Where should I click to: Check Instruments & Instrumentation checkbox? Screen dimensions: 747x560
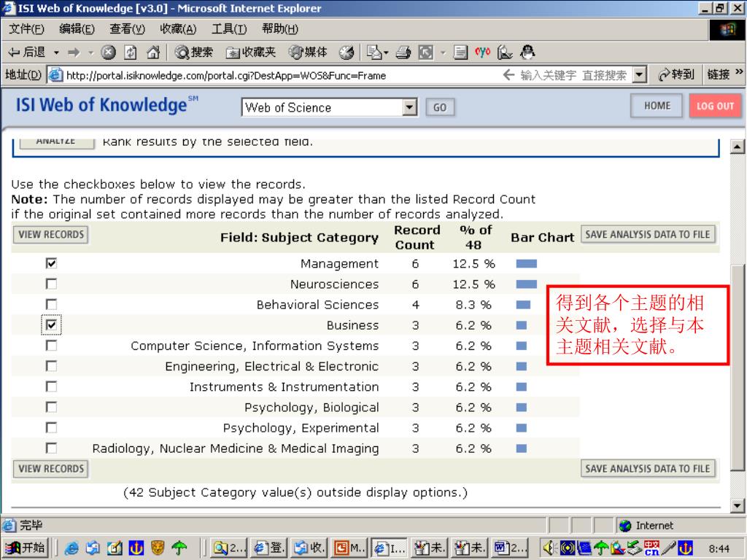[51, 386]
